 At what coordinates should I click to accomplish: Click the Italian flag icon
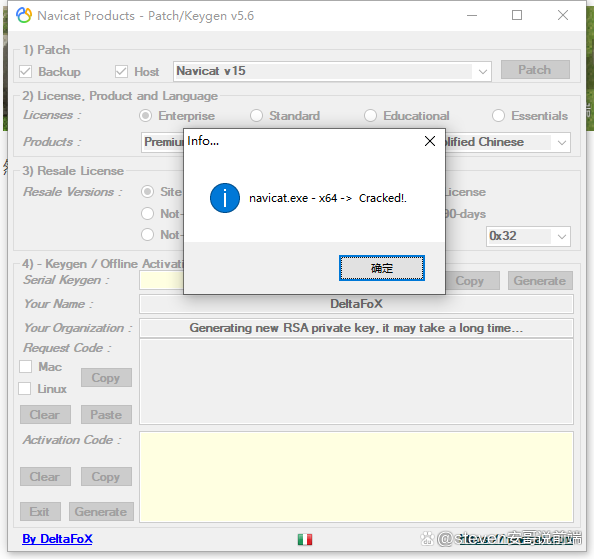click(305, 539)
